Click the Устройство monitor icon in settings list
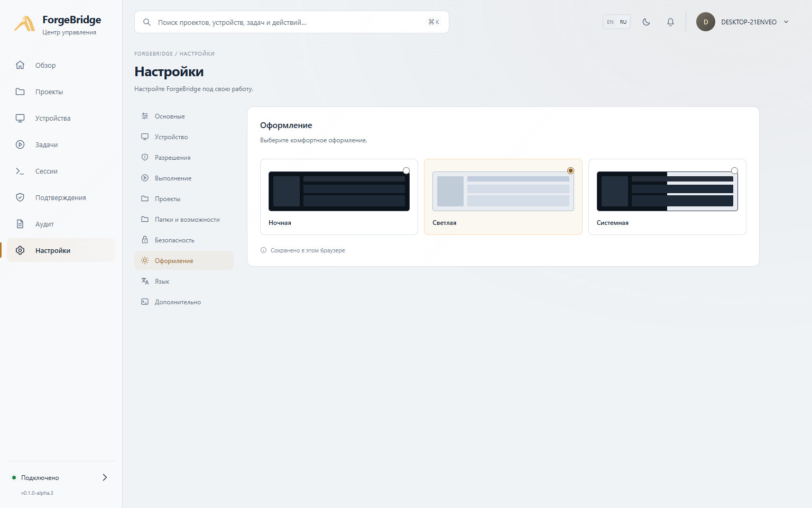 click(x=145, y=137)
